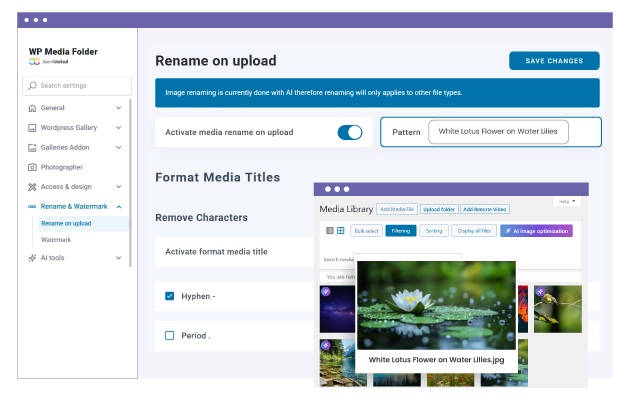This screenshot has height=400, width=630.
Task: Open the Help dropdown in Media Library
Action: click(568, 201)
